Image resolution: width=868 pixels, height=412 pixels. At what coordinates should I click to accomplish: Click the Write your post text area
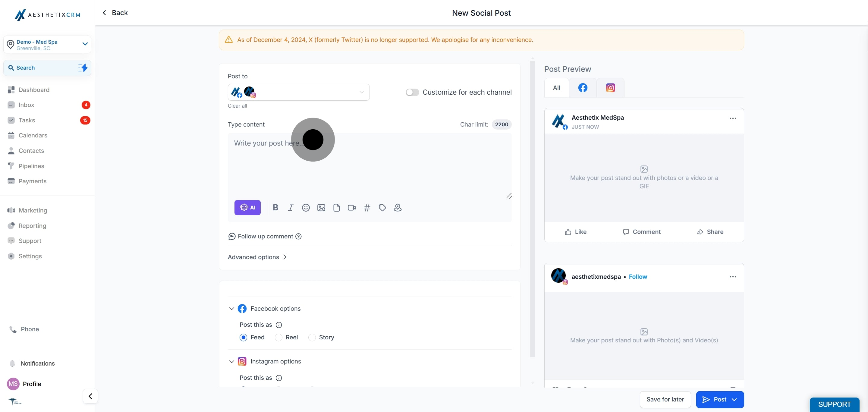point(369,165)
